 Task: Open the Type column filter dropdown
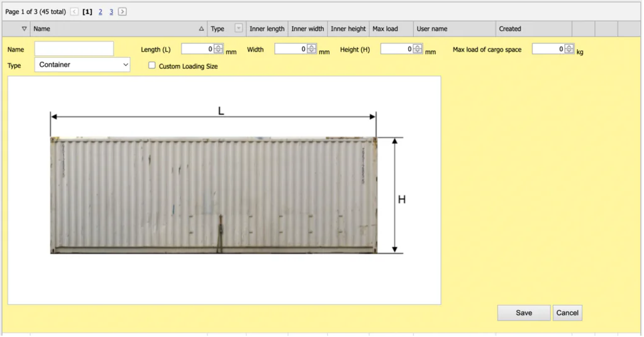point(238,28)
